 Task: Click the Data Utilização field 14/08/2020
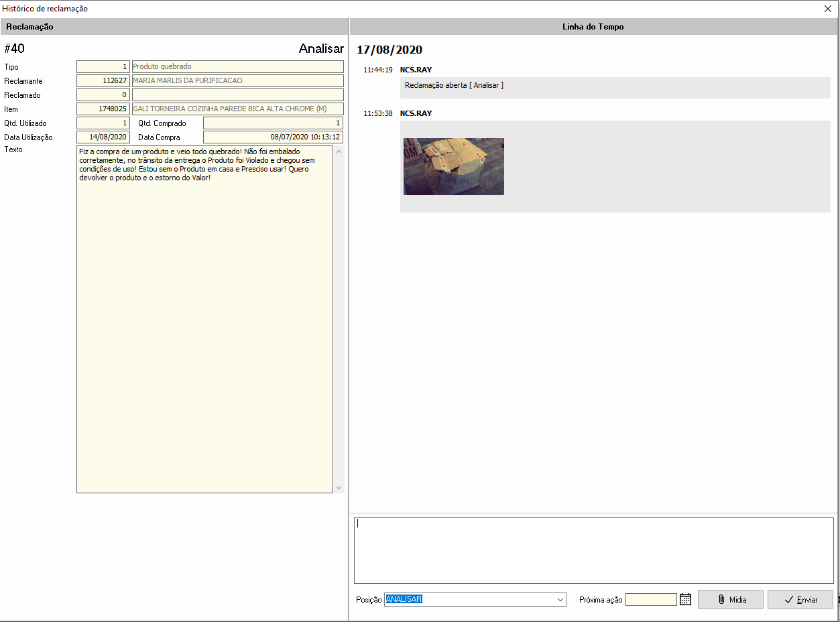coord(103,137)
